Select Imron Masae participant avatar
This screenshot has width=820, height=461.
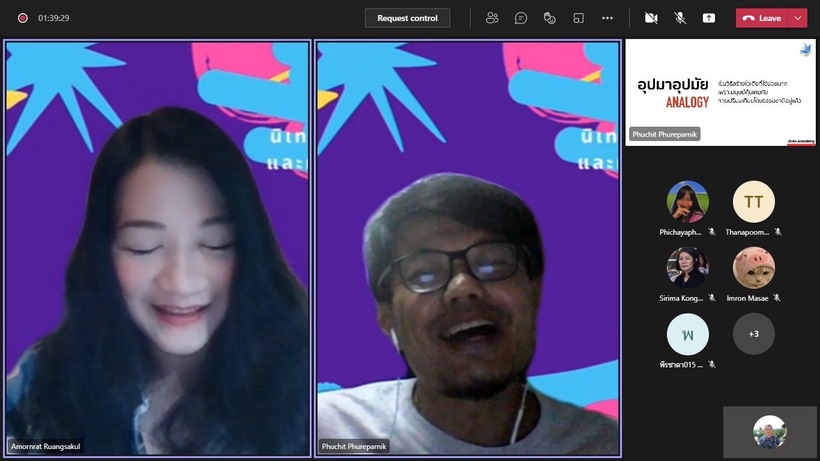(753, 267)
